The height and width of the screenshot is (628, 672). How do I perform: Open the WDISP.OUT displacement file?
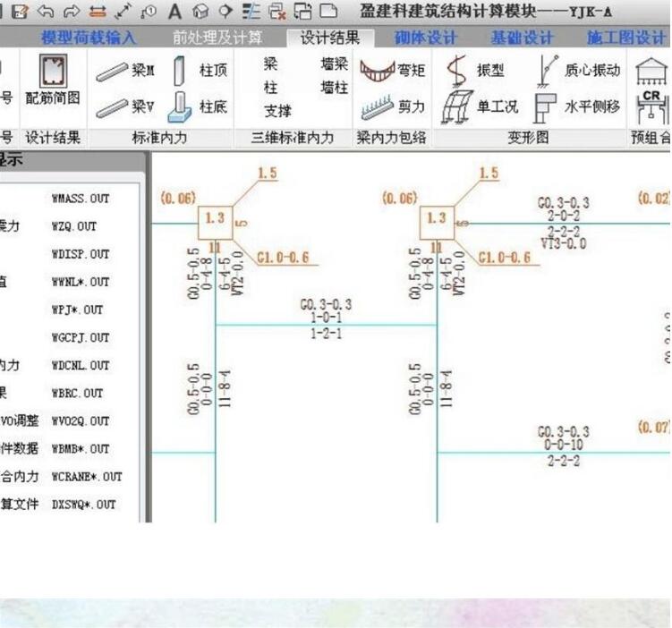tap(80, 254)
